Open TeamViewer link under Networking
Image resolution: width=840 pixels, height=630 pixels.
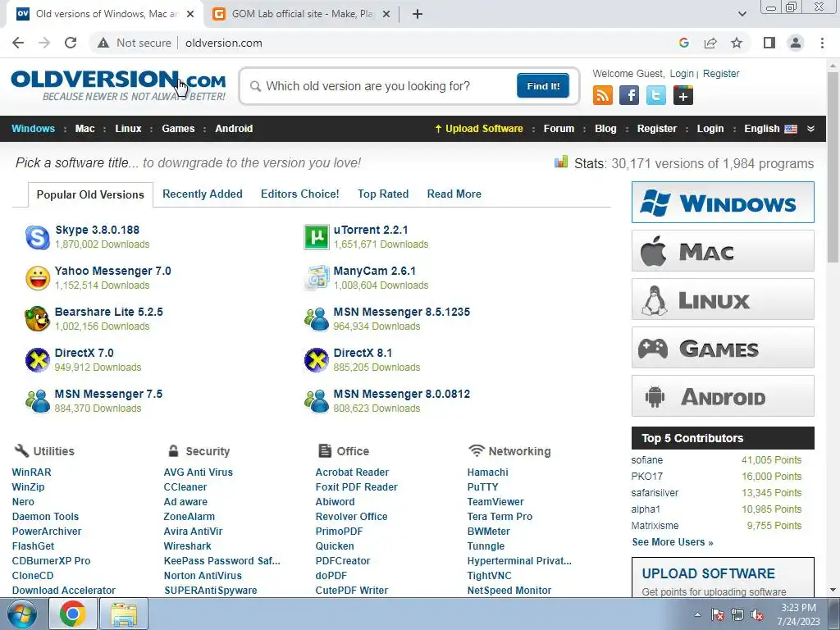click(495, 502)
